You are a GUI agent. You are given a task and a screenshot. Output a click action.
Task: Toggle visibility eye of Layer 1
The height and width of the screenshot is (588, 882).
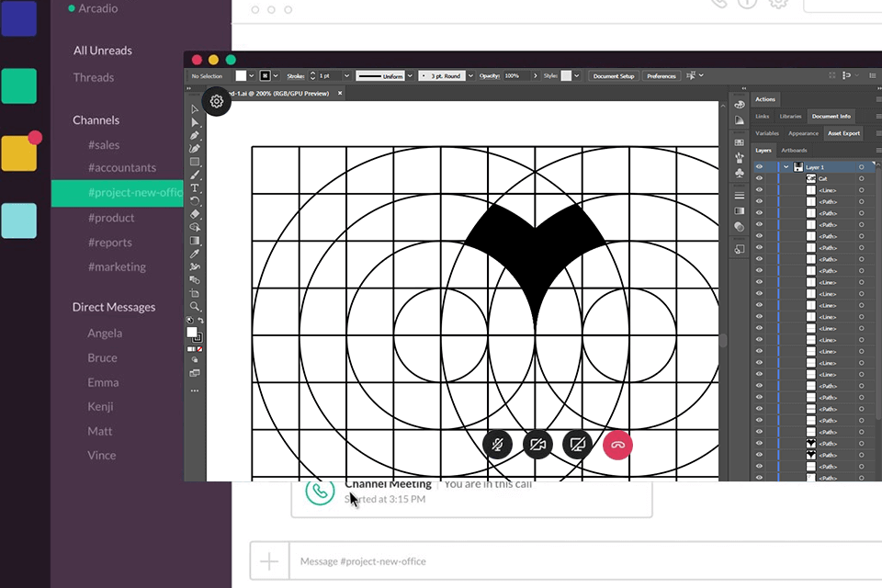point(759,167)
